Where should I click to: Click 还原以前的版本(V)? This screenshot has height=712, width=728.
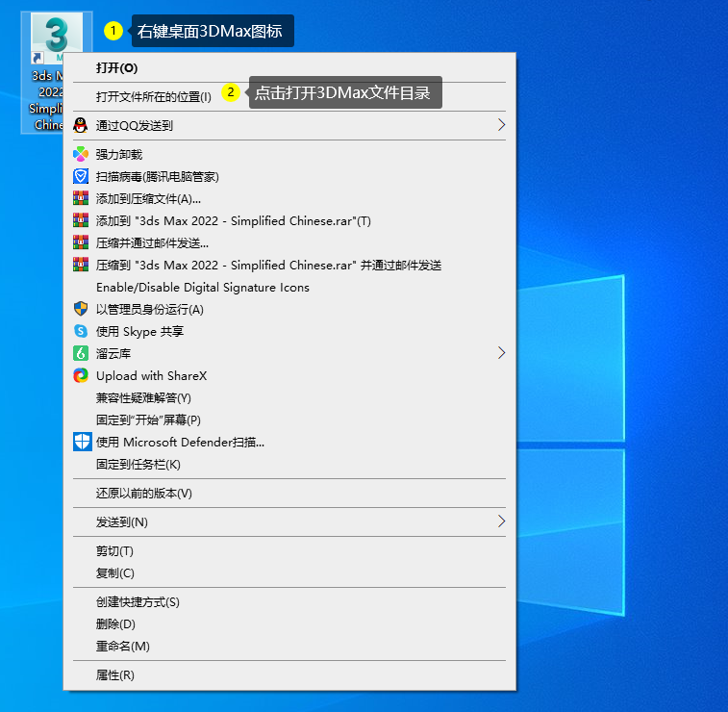[x=289, y=494]
